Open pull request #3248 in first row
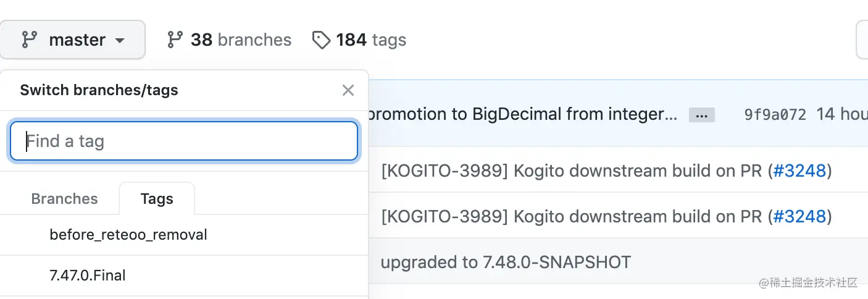This screenshot has height=299, width=868. pos(799,171)
